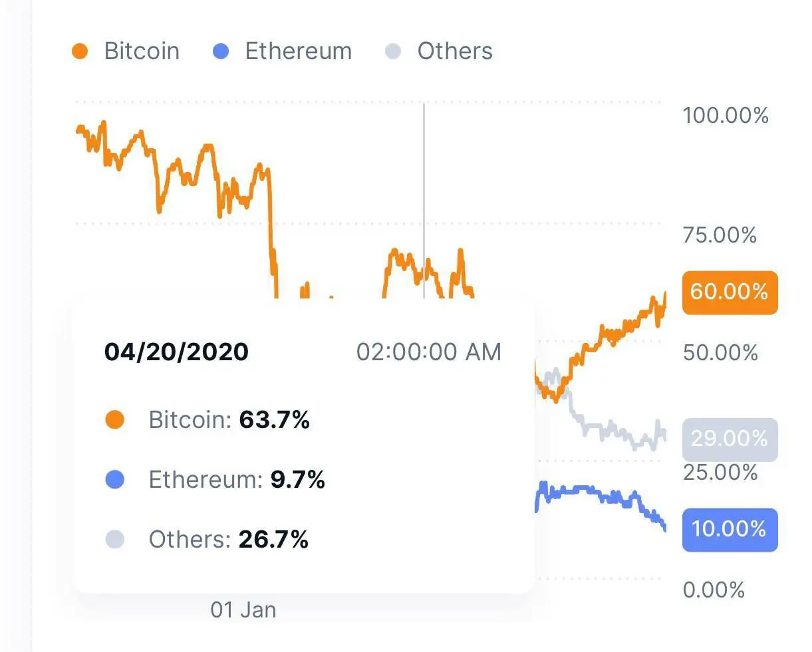Click the gray Others legend dot
This screenshot has height=652, width=812.
pos(393,51)
